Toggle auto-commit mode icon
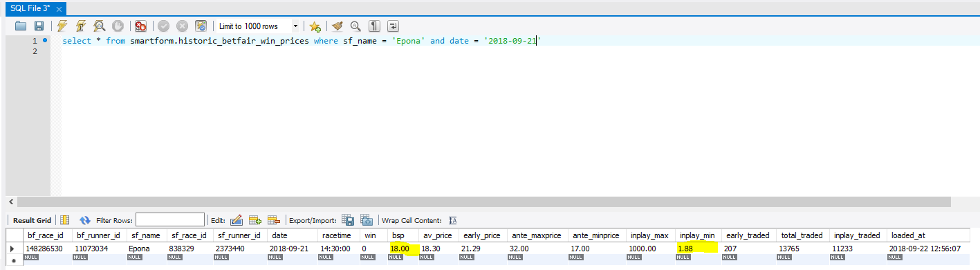Viewport: 980px width, 270px height. tap(201, 26)
